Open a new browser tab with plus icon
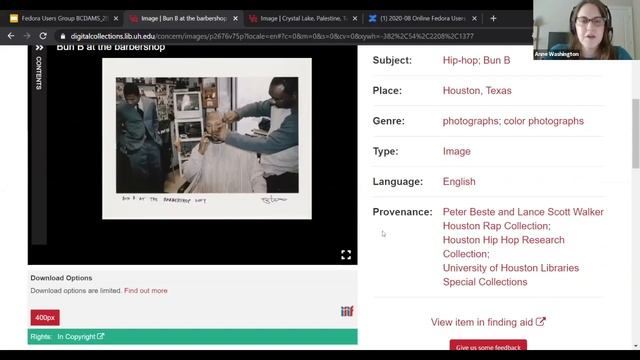The height and width of the screenshot is (360, 640). click(493, 18)
